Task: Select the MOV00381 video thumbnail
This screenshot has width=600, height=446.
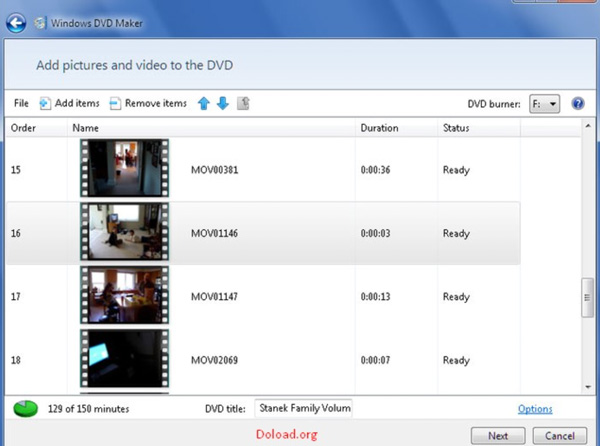Action: pos(124,168)
